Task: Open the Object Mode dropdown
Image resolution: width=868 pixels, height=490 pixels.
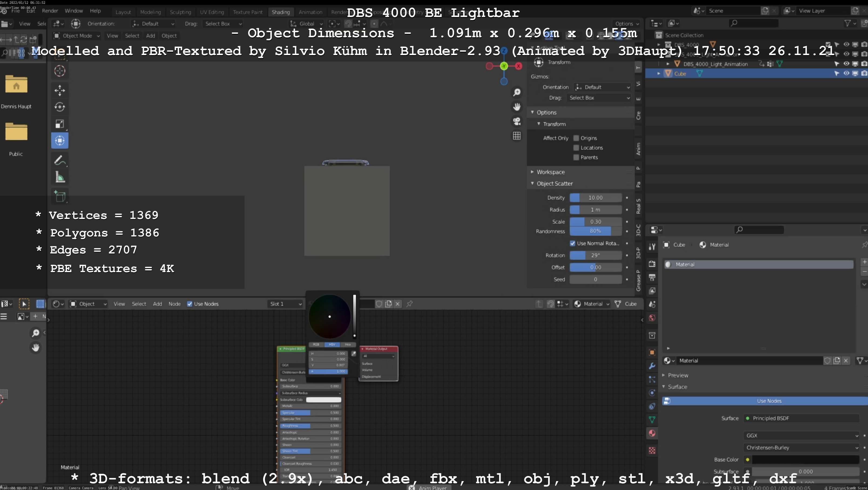Action: point(76,36)
